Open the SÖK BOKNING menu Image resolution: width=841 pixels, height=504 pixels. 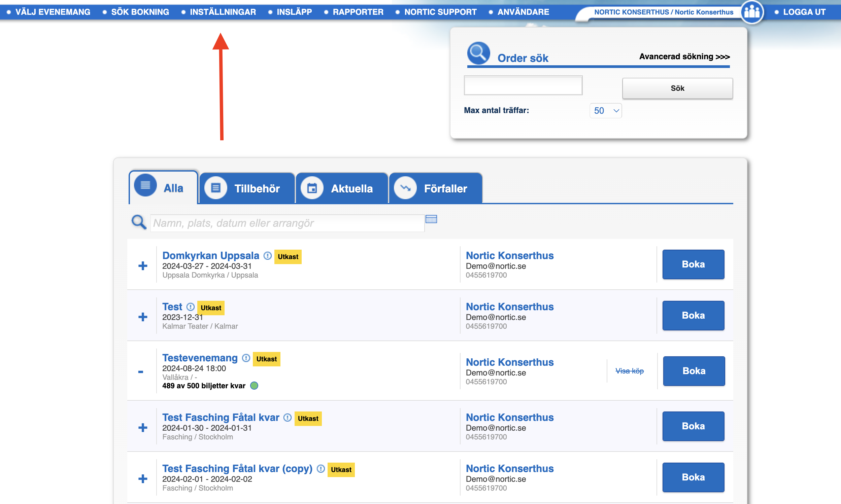pos(140,12)
